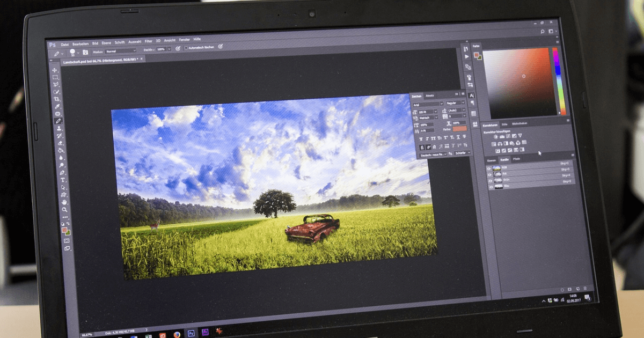The height and width of the screenshot is (338, 644).
Task: Click the Deckkraft opacity percentage field
Action: pyautogui.click(x=161, y=49)
